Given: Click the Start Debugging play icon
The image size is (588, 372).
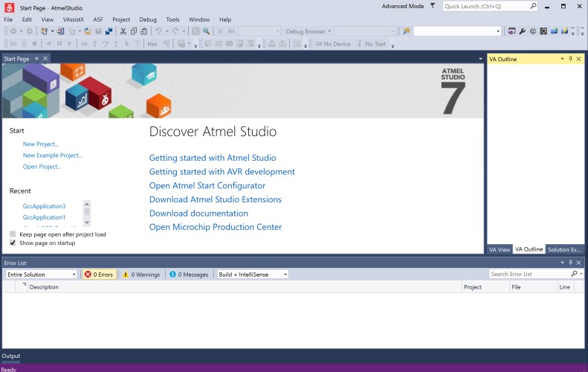Looking at the screenshot, I should tap(221, 31).
